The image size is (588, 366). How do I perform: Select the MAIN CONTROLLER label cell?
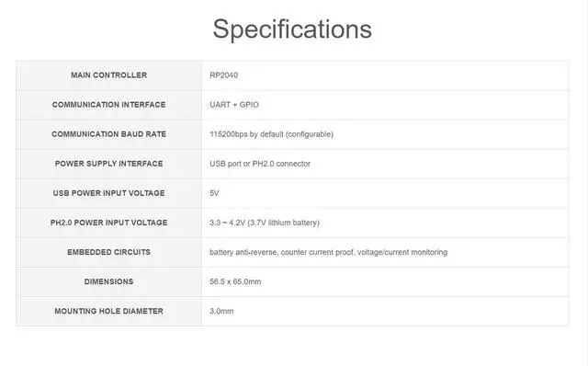click(x=108, y=75)
